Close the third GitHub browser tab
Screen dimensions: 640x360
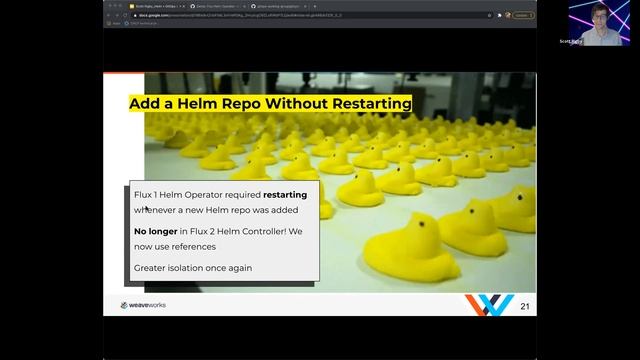[x=305, y=6]
